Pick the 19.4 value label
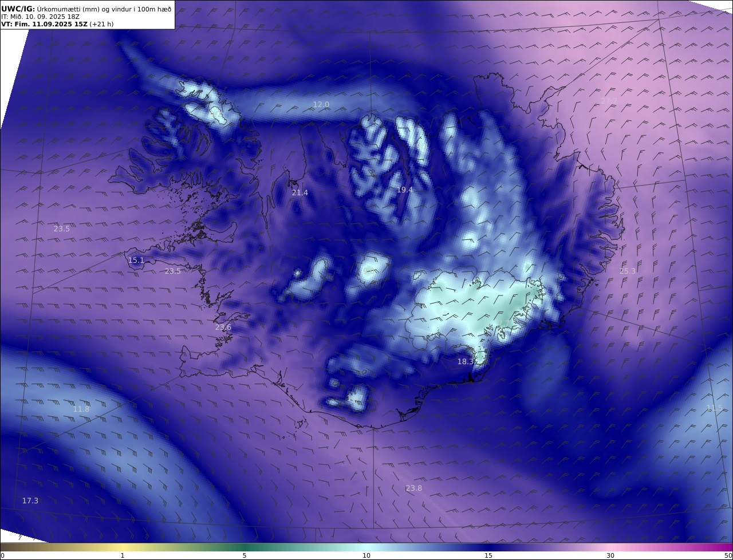The width and height of the screenshot is (733, 560). pyautogui.click(x=404, y=190)
